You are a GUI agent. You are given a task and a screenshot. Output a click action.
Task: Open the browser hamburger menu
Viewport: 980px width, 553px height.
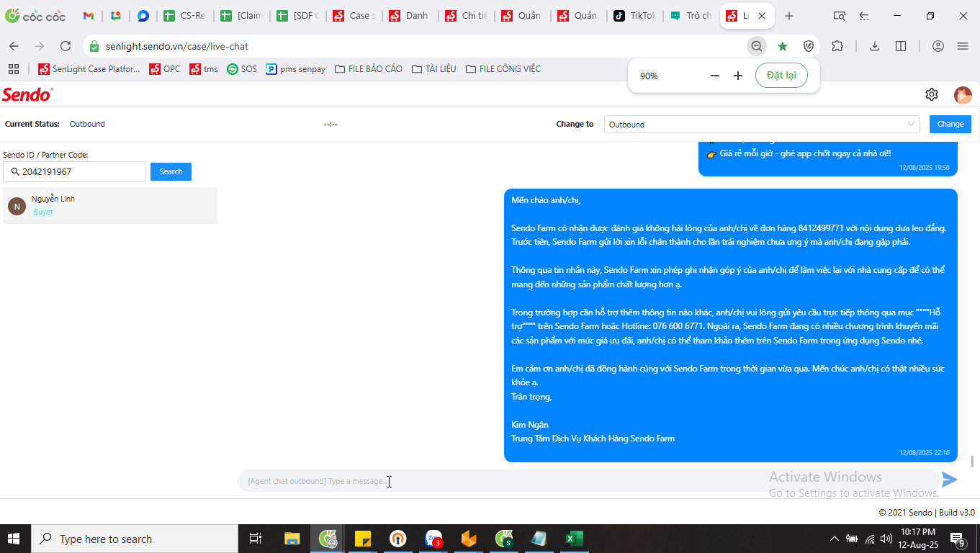(963, 46)
